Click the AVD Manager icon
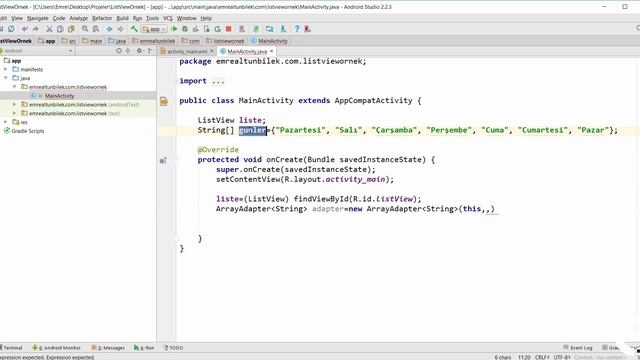The width and height of the screenshot is (640, 360). (242, 29)
